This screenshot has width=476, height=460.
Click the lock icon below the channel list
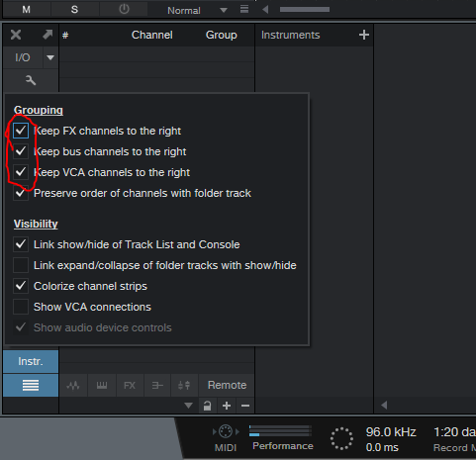point(208,406)
